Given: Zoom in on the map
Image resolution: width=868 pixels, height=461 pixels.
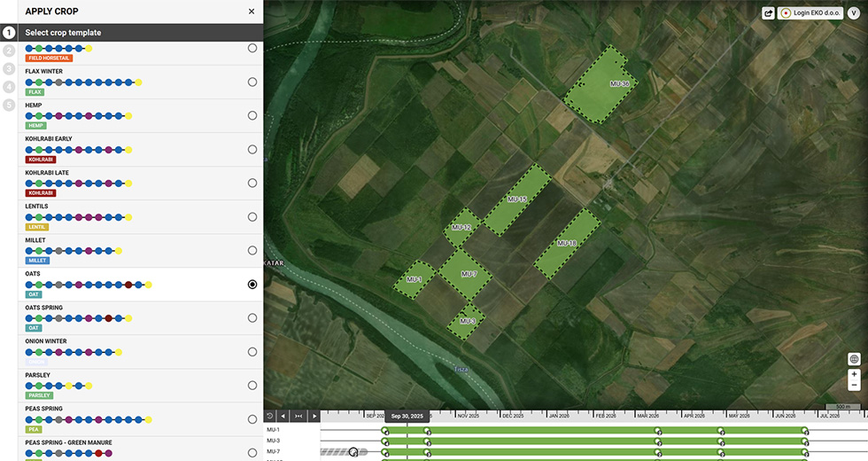Looking at the screenshot, I should click(854, 374).
